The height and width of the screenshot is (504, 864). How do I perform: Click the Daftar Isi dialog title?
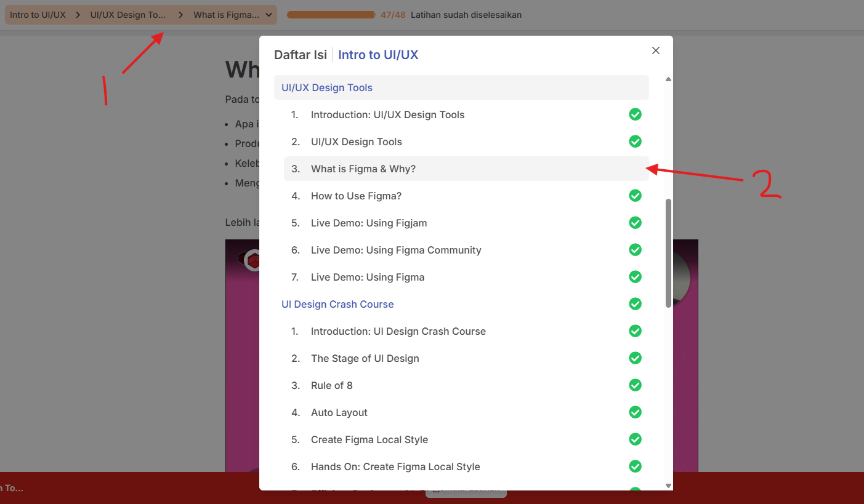pyautogui.click(x=301, y=55)
